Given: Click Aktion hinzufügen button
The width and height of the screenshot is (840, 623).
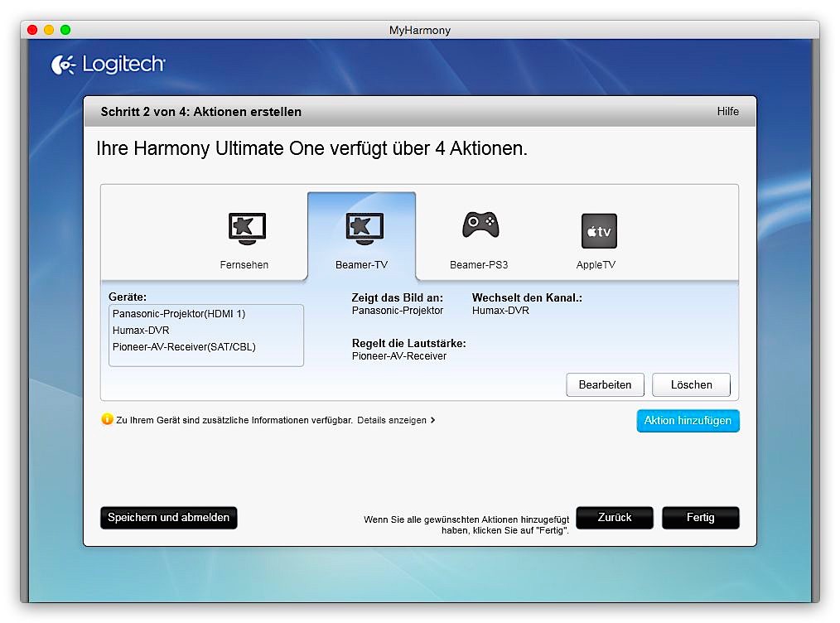Looking at the screenshot, I should pyautogui.click(x=688, y=421).
